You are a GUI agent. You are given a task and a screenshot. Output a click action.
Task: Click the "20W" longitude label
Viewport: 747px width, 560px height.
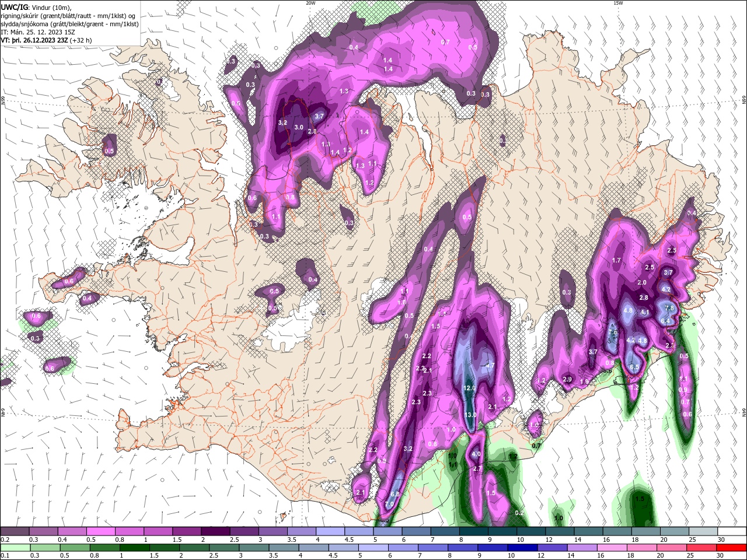tap(310, 3)
